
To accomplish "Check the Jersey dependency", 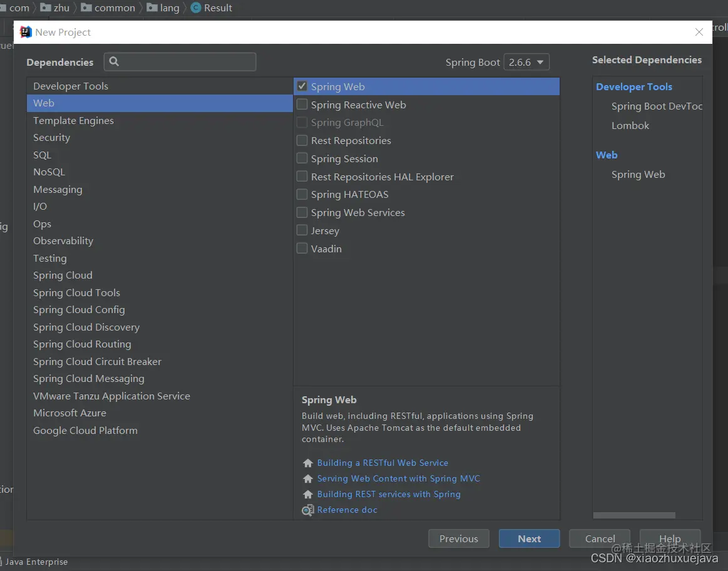I will (302, 230).
